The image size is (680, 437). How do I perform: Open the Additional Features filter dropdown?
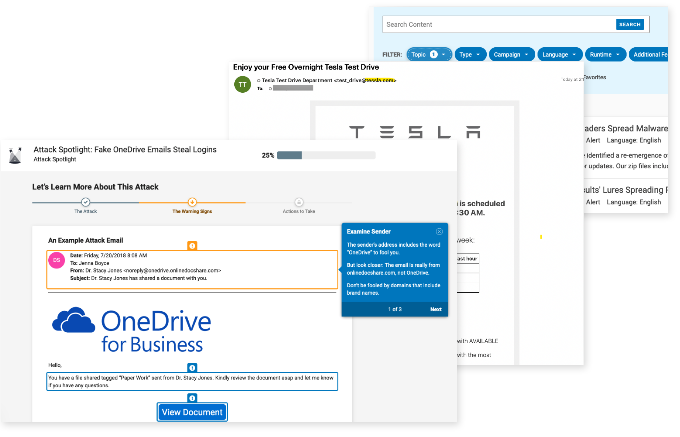[649, 54]
